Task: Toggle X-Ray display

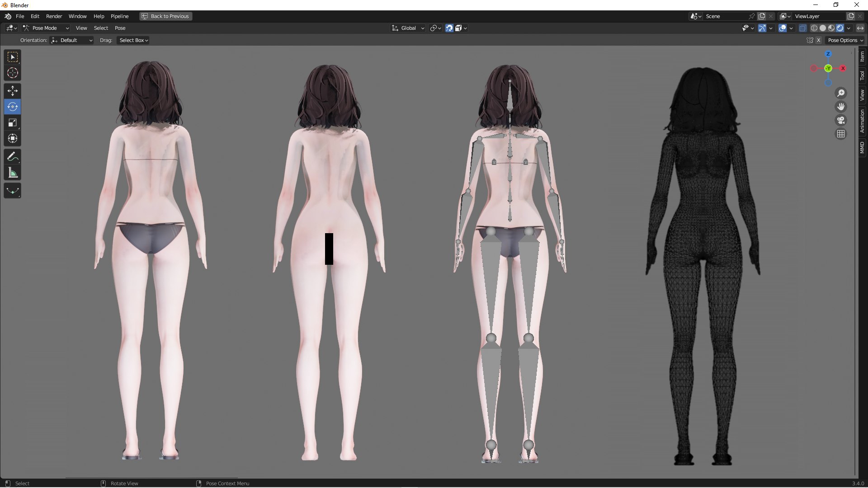Action: click(x=802, y=28)
